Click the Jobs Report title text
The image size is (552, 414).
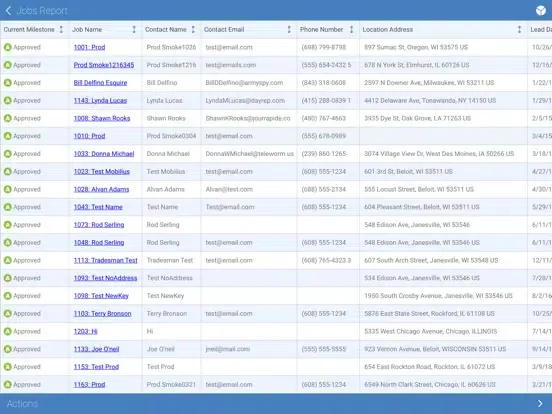click(42, 11)
